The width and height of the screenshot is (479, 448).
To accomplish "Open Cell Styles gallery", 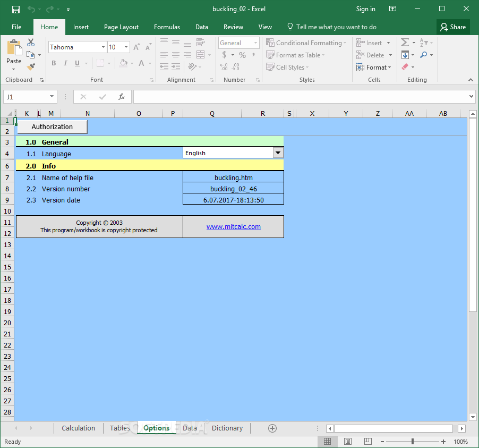I will tap(287, 67).
